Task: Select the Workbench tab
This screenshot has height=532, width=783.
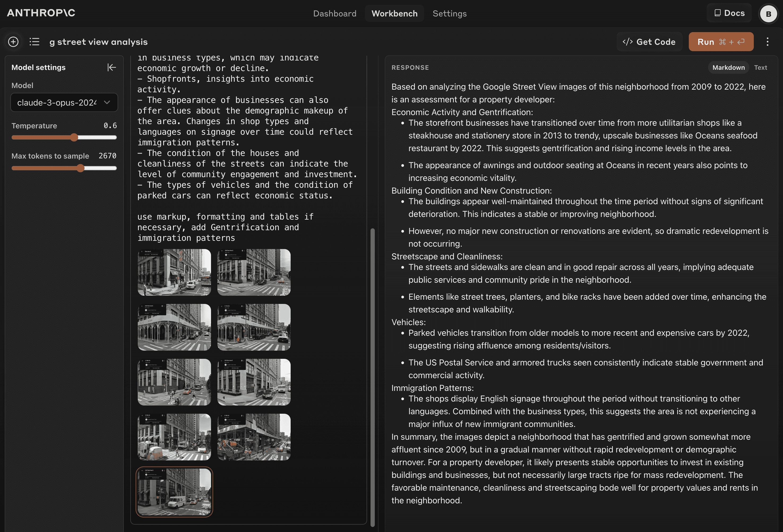Action: (x=394, y=14)
